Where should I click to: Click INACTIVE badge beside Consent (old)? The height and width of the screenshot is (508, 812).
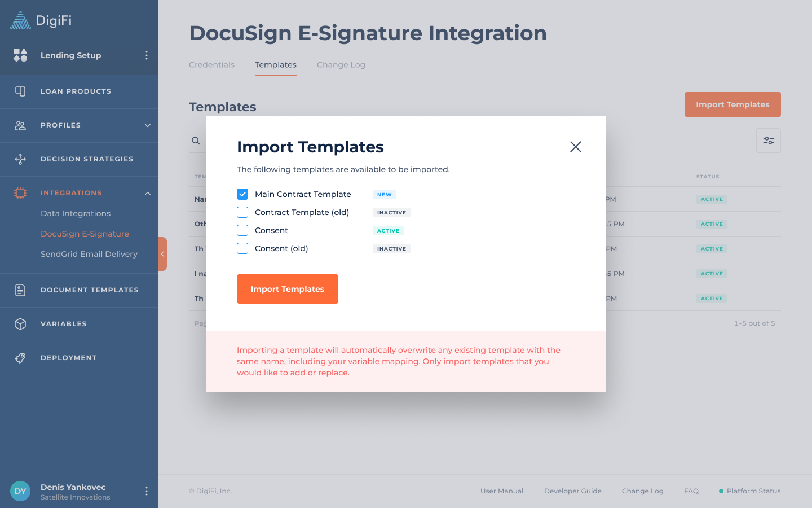click(x=391, y=249)
